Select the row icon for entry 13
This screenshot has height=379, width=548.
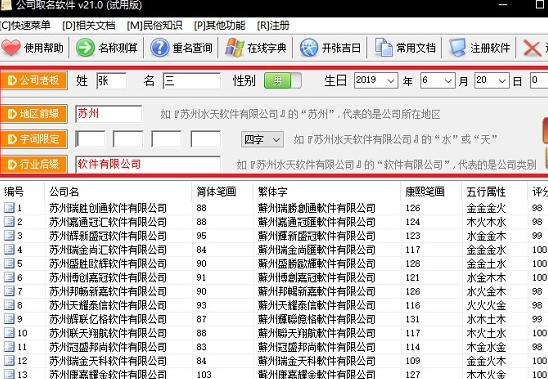click(x=9, y=374)
